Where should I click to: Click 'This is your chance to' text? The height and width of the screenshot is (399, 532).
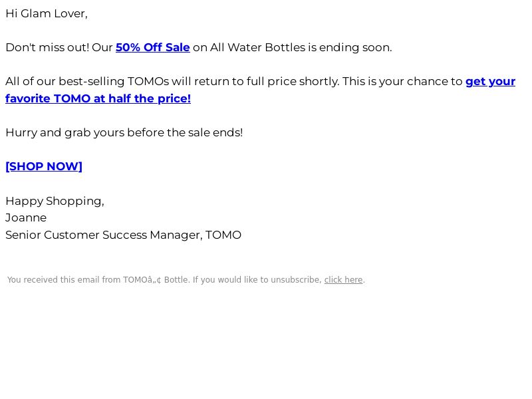tap(402, 81)
